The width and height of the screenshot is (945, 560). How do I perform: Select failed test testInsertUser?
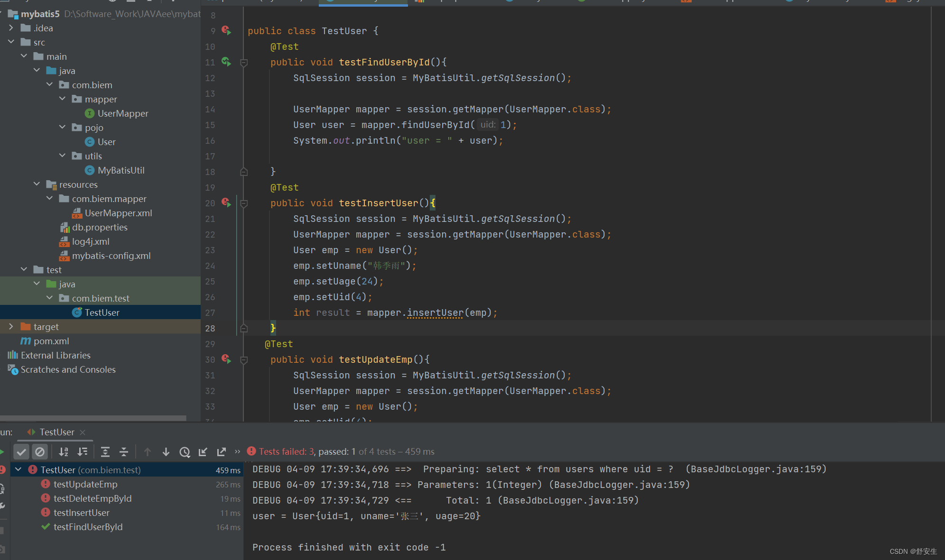pyautogui.click(x=81, y=513)
